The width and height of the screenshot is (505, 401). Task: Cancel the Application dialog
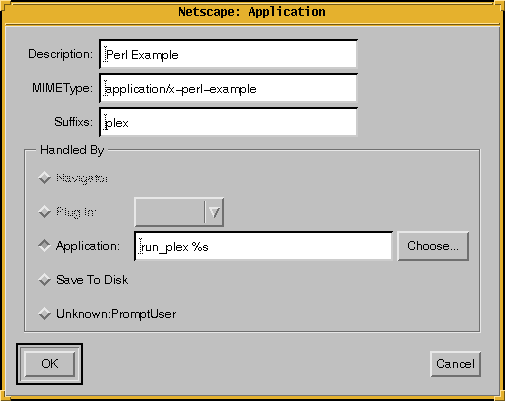coord(455,364)
